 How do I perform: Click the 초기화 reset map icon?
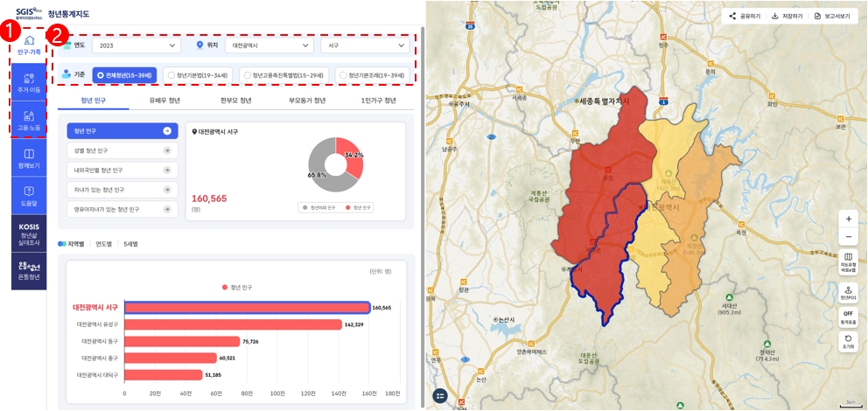click(848, 341)
